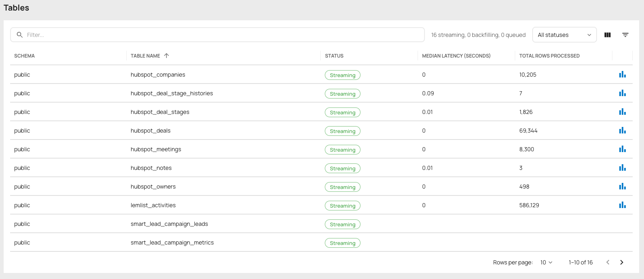Click the streaming status summary text

pyautogui.click(x=478, y=35)
